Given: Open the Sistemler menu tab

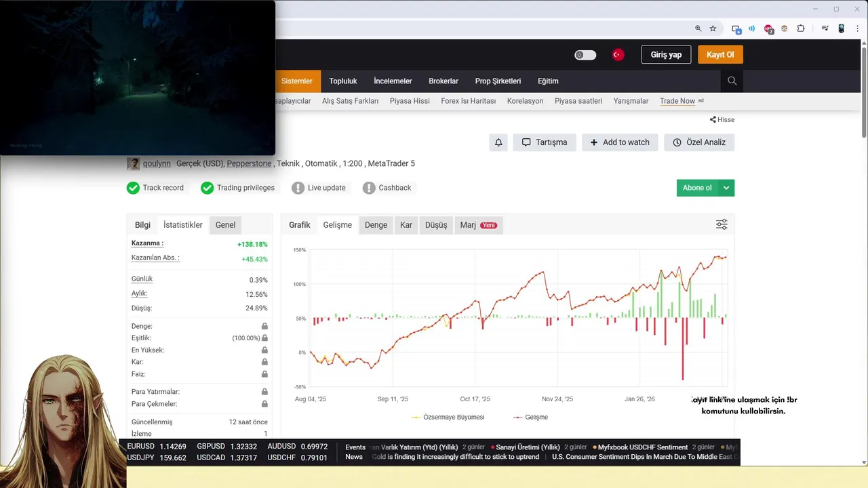Looking at the screenshot, I should 297,81.
